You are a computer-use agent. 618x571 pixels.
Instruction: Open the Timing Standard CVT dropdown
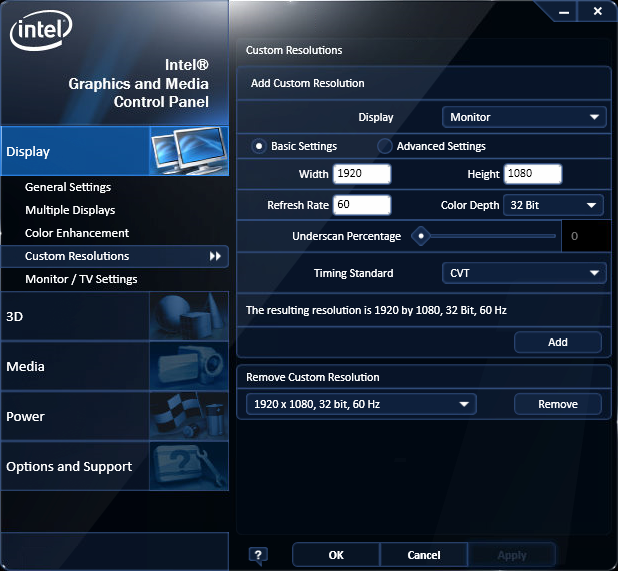[x=524, y=273]
